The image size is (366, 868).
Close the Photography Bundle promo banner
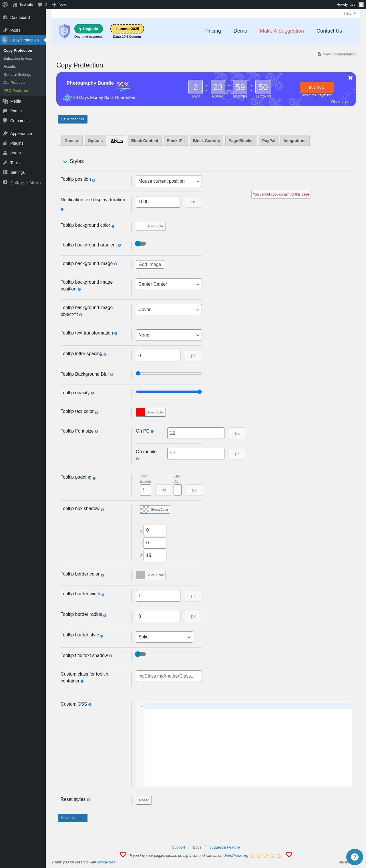(350, 78)
